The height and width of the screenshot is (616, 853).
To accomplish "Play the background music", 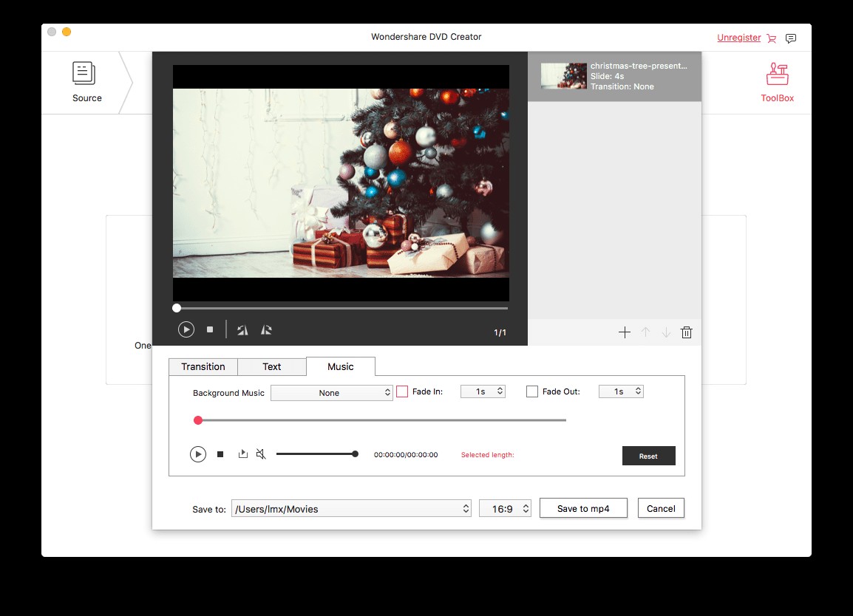I will point(198,454).
